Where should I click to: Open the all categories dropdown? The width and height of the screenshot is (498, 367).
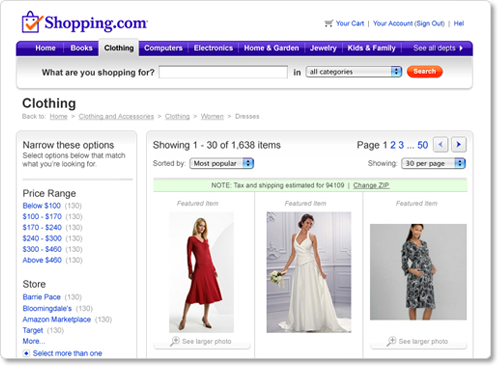[x=354, y=72]
